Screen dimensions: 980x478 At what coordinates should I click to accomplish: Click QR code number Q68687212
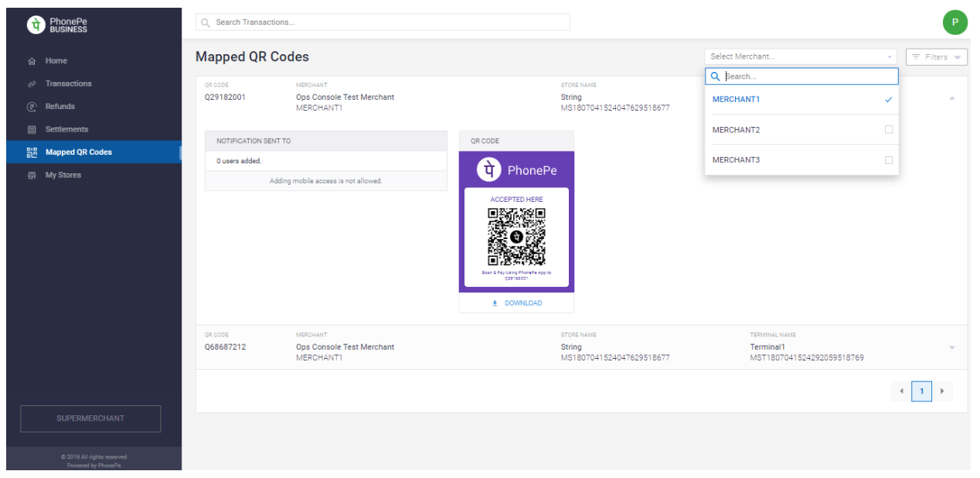click(x=226, y=347)
